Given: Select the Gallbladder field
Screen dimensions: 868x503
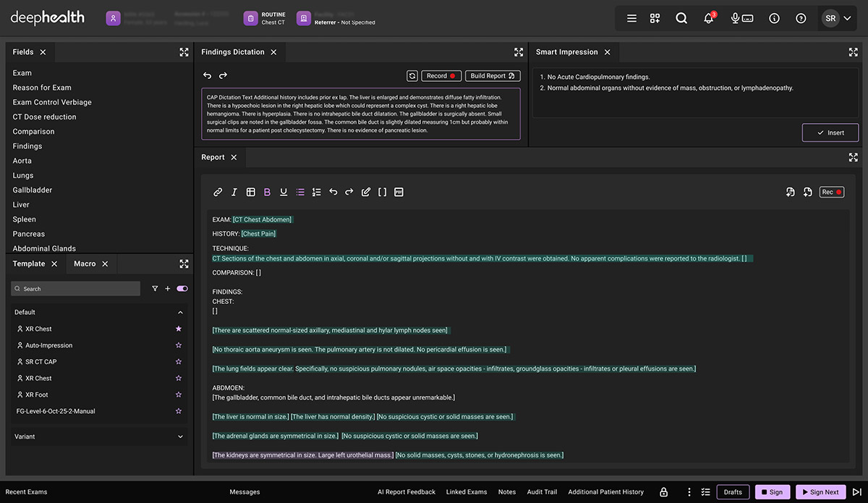Looking at the screenshot, I should tap(33, 190).
